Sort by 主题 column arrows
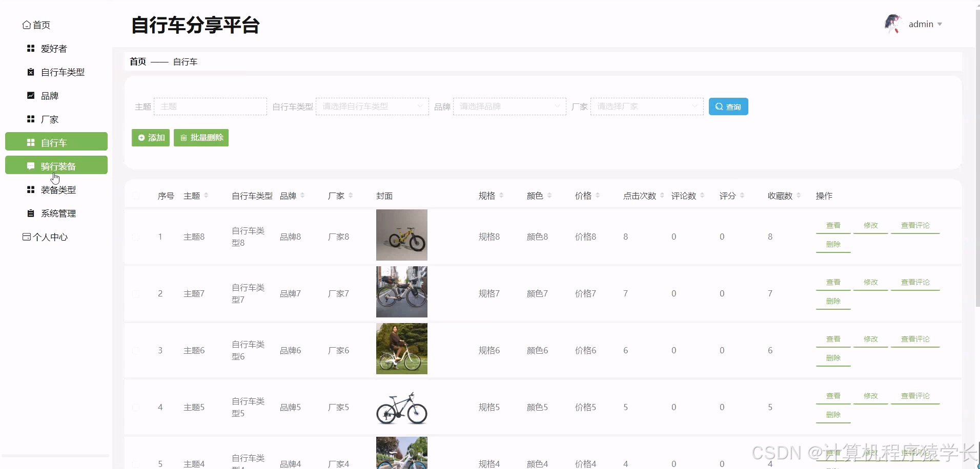The width and height of the screenshot is (980, 469). pyautogui.click(x=206, y=196)
